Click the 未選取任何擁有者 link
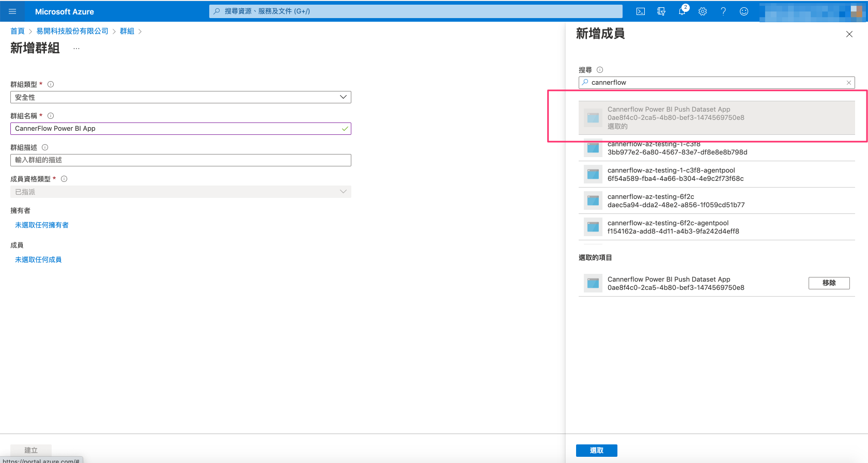This screenshot has height=463, width=868. click(x=42, y=225)
